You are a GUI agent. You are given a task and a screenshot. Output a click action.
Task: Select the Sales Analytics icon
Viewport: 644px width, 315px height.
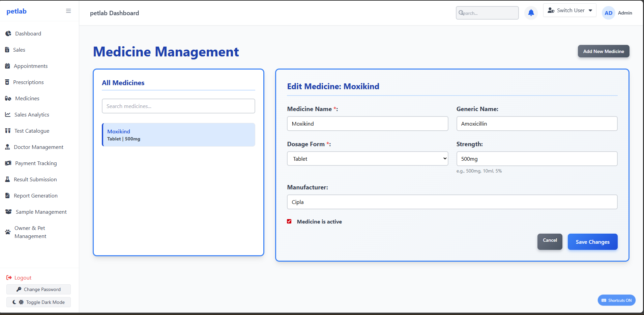tap(8, 114)
